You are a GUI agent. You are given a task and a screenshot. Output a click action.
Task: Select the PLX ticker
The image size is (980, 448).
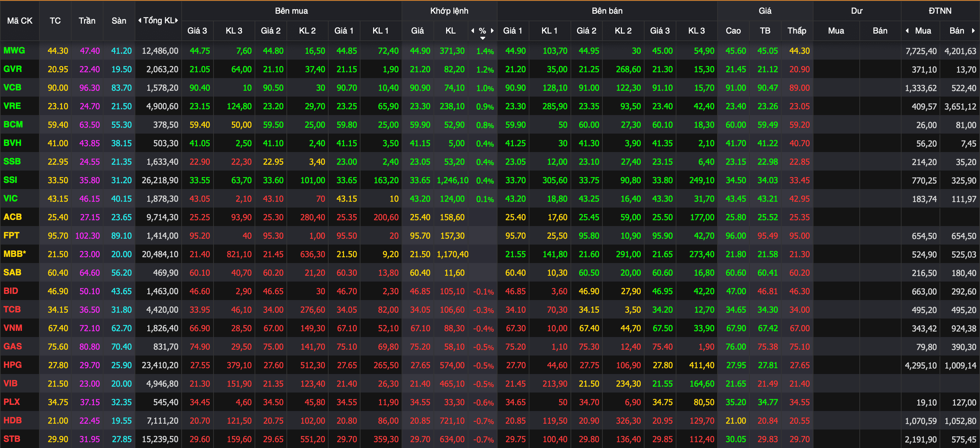11,402
